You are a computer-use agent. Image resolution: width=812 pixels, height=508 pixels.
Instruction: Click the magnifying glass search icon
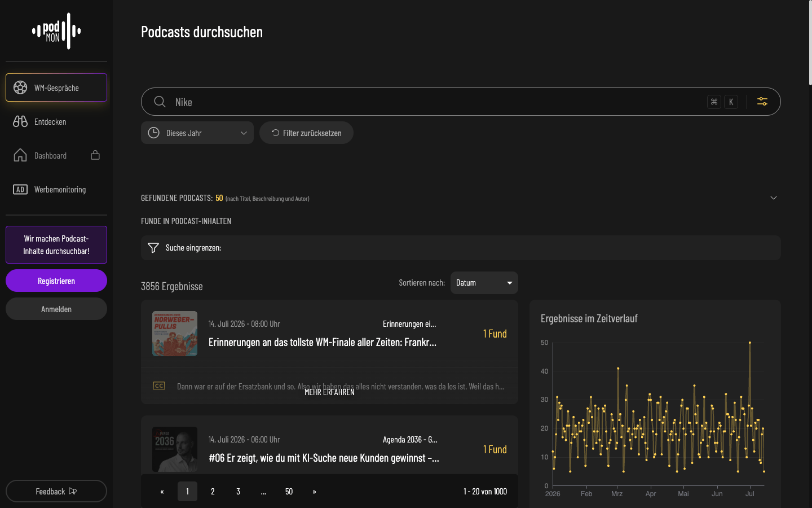[x=160, y=102]
